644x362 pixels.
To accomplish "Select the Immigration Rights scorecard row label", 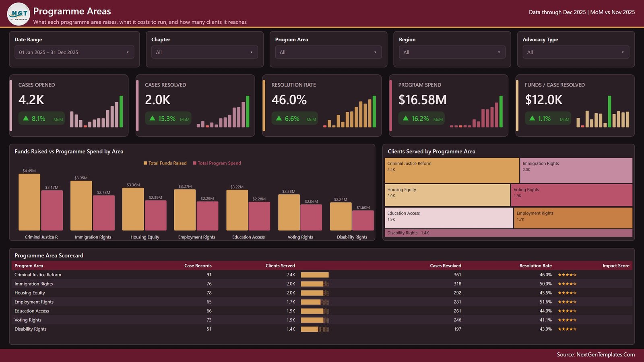I will [x=34, y=284].
